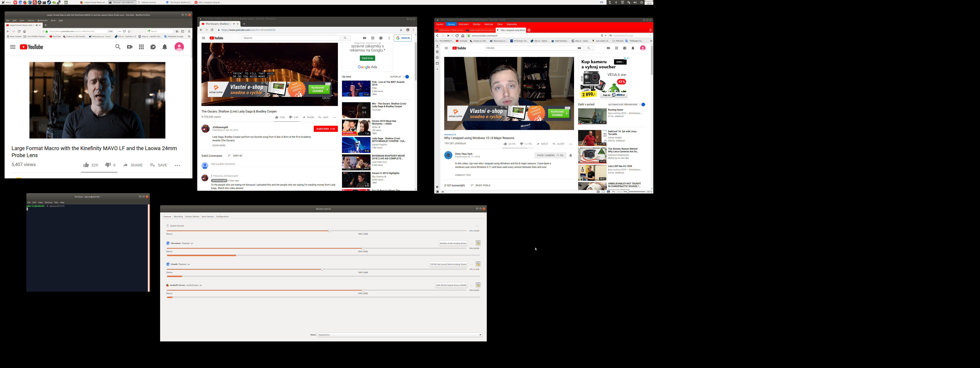This screenshot has height=368, width=980.
Task: Mute Firefox tab via speaker icon
Action: click(x=37, y=25)
